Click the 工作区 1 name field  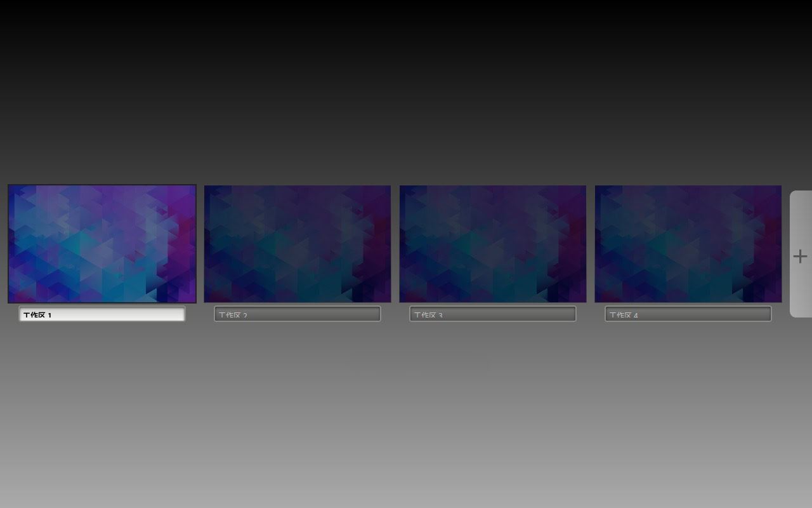pyautogui.click(x=102, y=314)
